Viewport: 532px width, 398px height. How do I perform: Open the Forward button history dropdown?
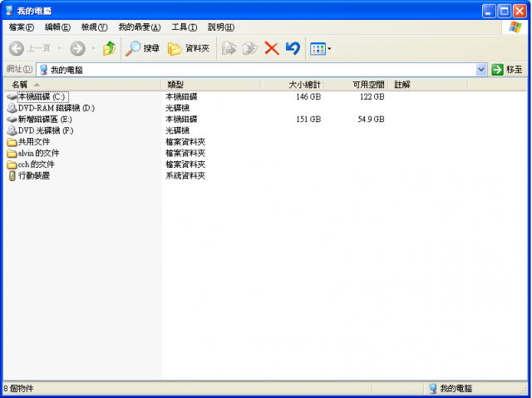(93, 48)
